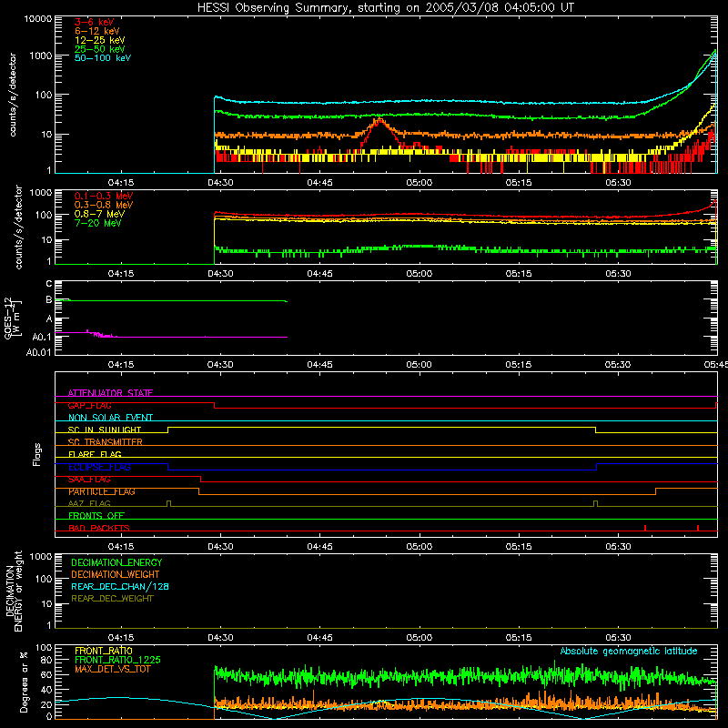The image size is (728, 728).
Task: Click the Degrees or % axis title
Action: pos(25,682)
